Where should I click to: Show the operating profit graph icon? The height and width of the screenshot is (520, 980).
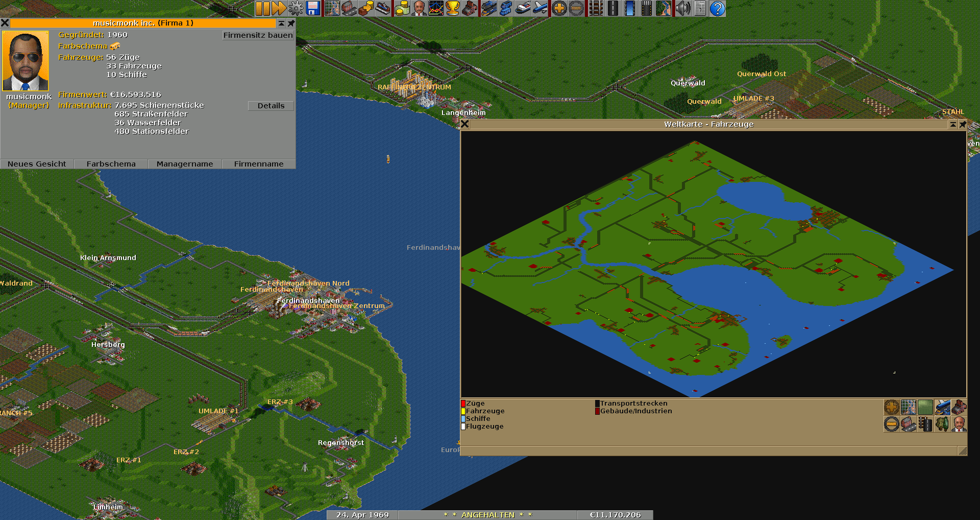(x=436, y=8)
